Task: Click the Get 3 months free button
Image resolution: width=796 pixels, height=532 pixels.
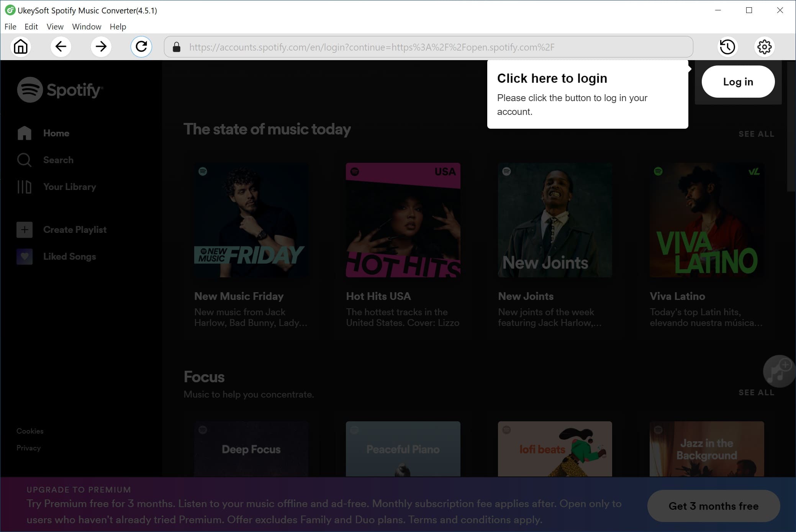Action: [714, 506]
